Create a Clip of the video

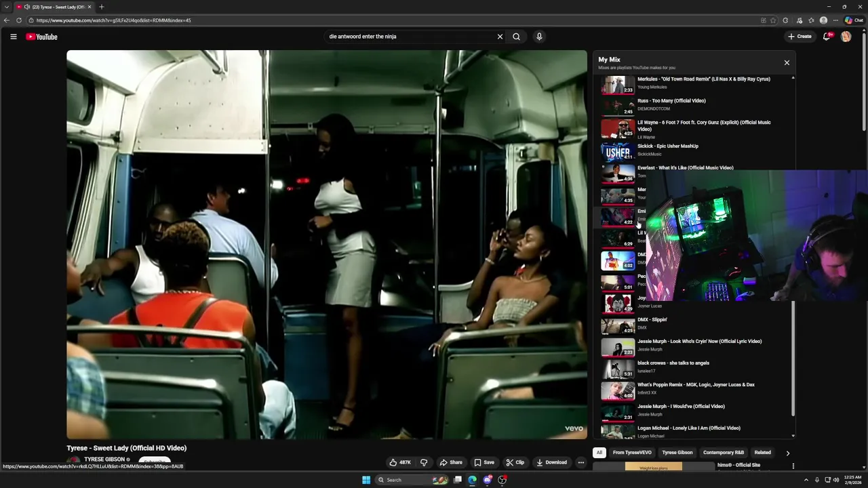[x=515, y=462]
